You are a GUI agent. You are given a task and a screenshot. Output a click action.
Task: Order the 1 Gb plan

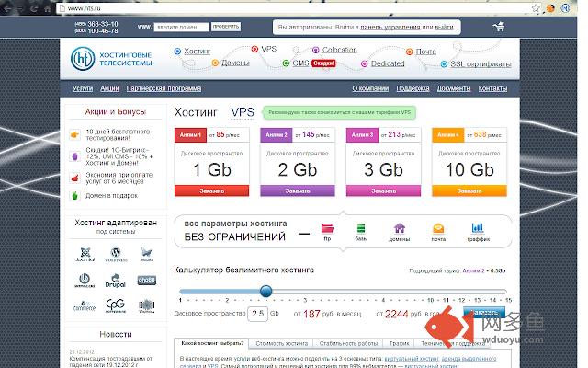tap(212, 190)
